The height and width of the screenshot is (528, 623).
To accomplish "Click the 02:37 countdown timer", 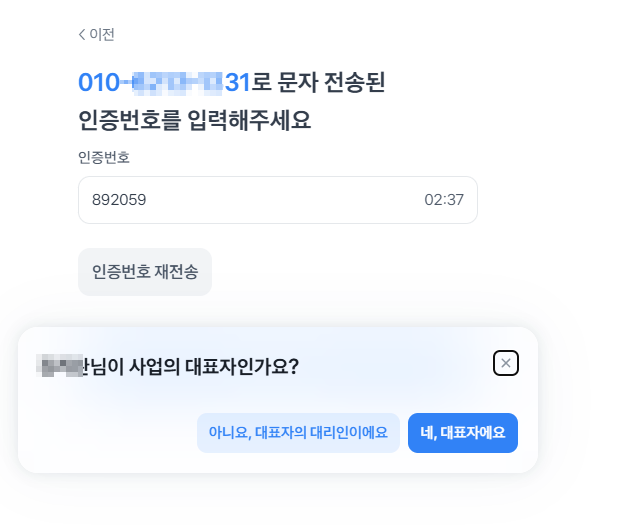I will [444, 200].
